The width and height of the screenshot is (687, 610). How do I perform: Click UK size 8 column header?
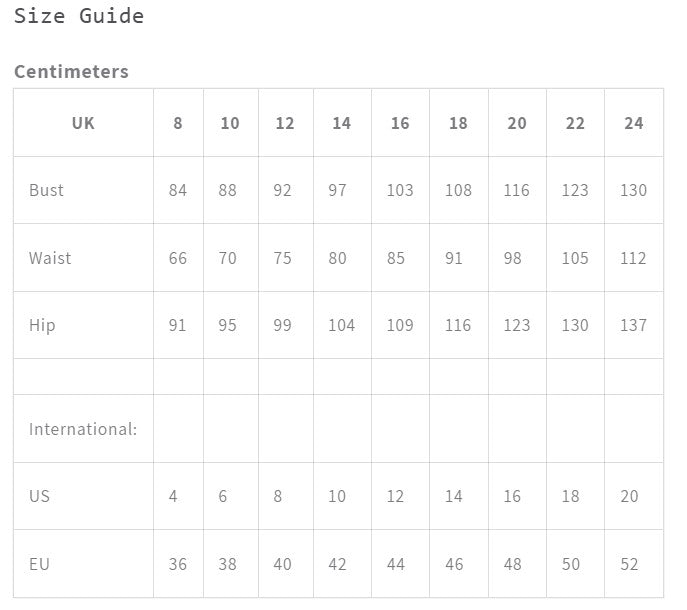(x=178, y=123)
